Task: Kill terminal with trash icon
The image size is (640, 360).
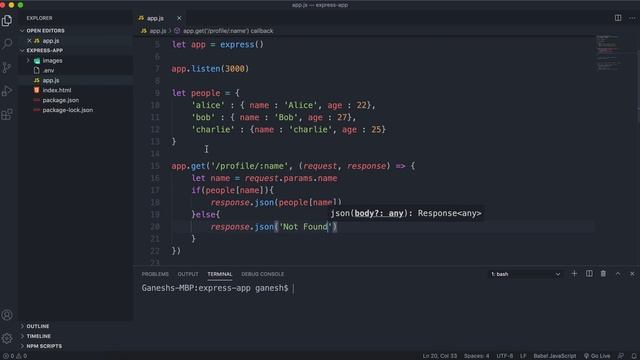Action: [603, 274]
